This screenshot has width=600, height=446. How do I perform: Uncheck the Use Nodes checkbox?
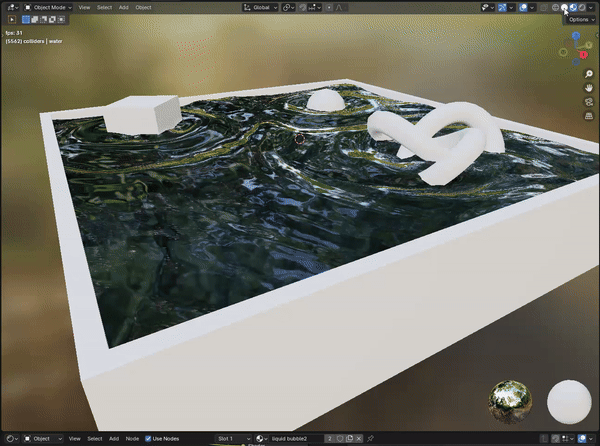click(x=148, y=439)
